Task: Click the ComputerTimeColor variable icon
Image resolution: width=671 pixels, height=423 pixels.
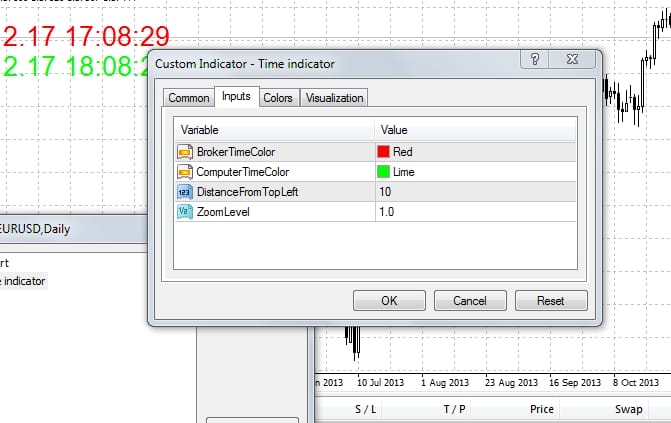Action: [184, 172]
